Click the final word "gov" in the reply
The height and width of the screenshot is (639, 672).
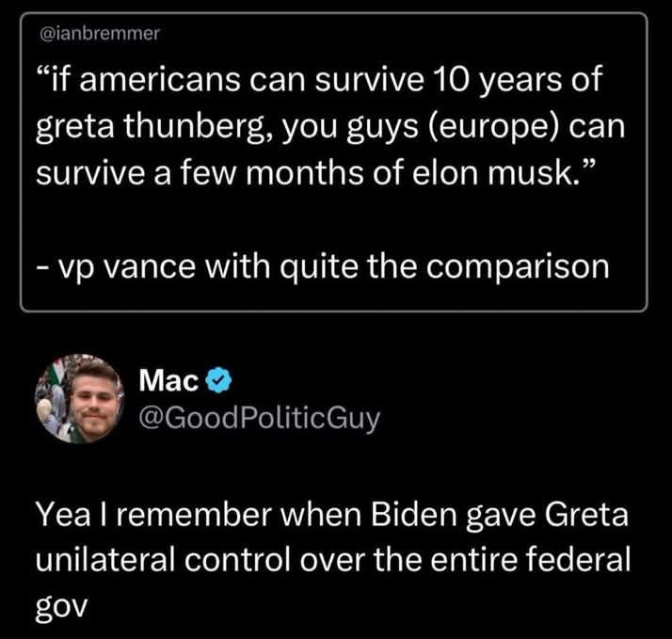(x=61, y=607)
